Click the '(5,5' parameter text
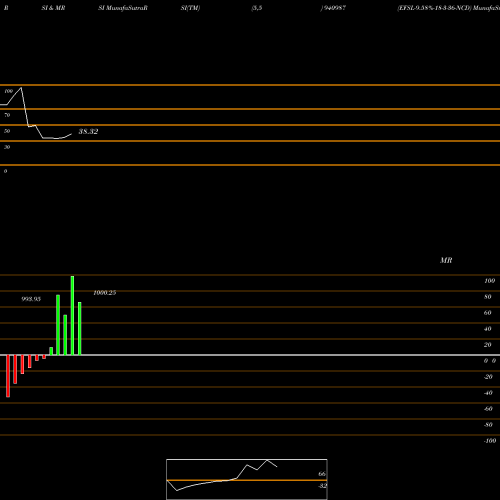The image size is (500, 500). click(x=257, y=8)
